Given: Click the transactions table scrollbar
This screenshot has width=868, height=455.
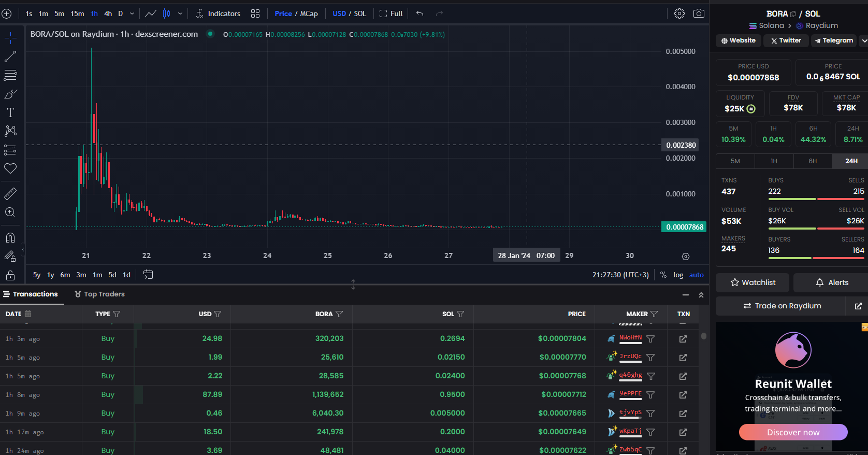Looking at the screenshot, I should click(703, 336).
